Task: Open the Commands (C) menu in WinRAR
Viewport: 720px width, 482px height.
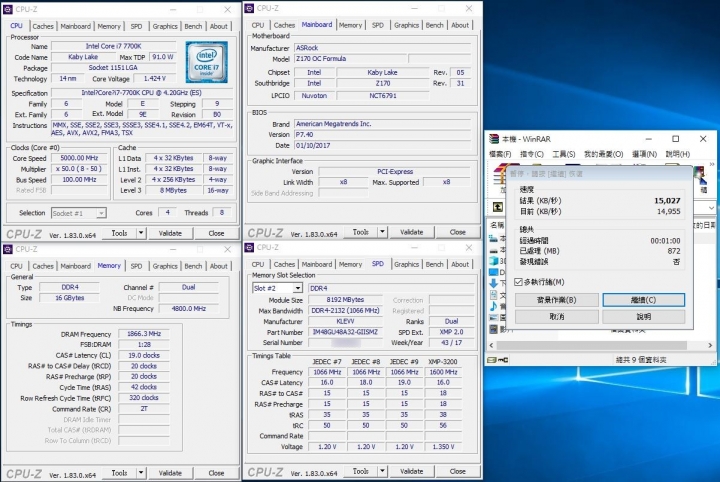Action: 532,154
